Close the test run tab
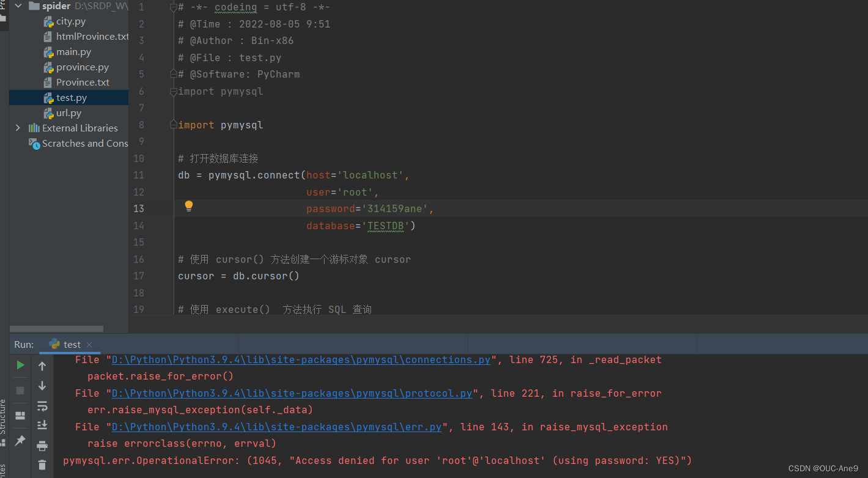The width and height of the screenshot is (868, 478). [89, 345]
